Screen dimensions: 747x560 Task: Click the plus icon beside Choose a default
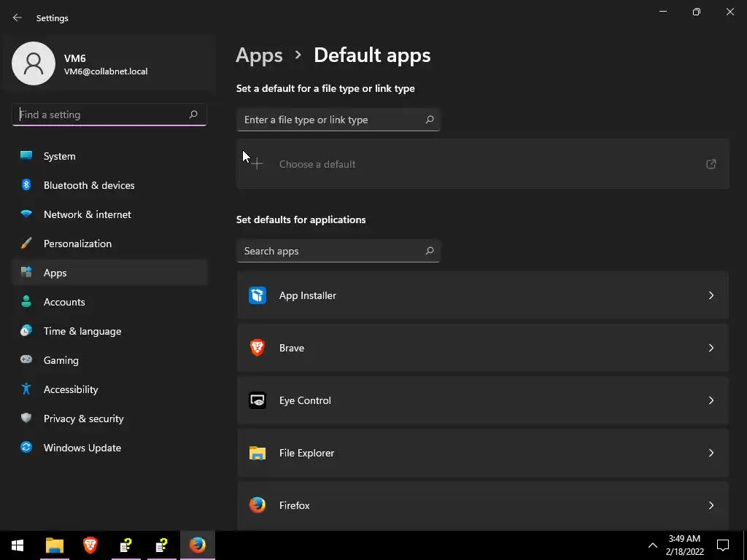[257, 164]
